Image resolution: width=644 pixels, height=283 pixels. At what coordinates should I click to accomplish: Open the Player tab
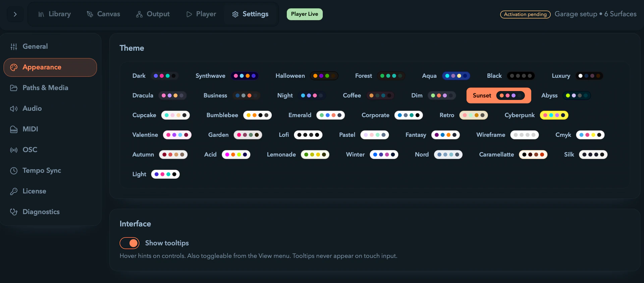pyautogui.click(x=201, y=14)
